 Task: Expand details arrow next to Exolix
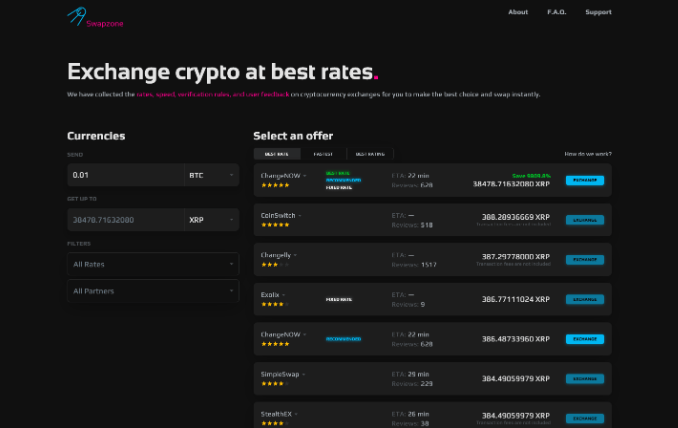coord(284,295)
